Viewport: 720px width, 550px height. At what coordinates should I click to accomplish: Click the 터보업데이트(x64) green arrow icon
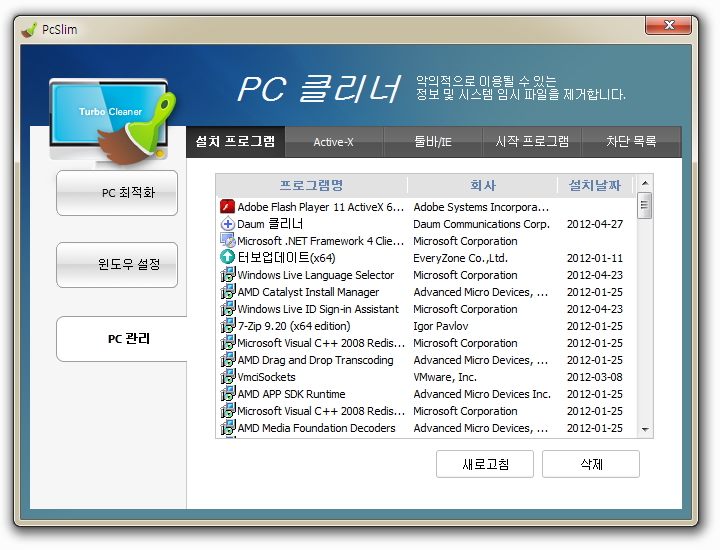(x=227, y=258)
